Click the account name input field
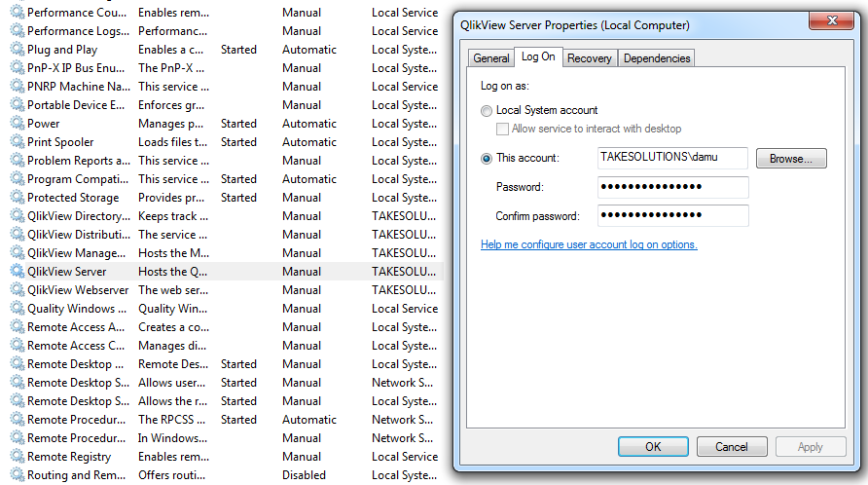This screenshot has width=868, height=485. pos(672,158)
